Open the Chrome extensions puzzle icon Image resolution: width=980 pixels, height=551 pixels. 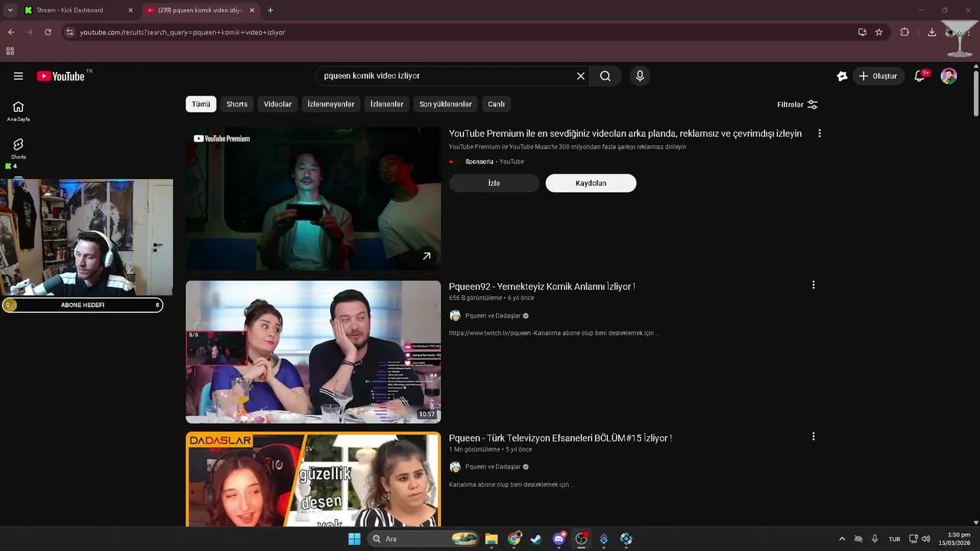tap(905, 32)
